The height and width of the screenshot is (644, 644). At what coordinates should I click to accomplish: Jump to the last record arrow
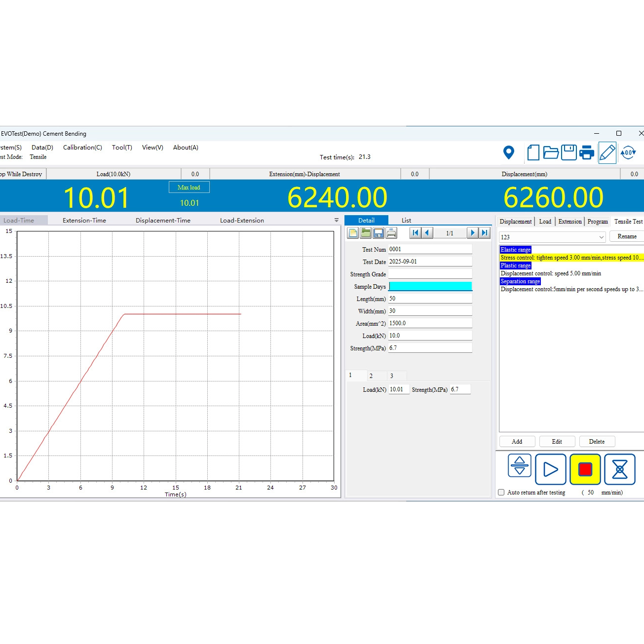pyautogui.click(x=485, y=233)
